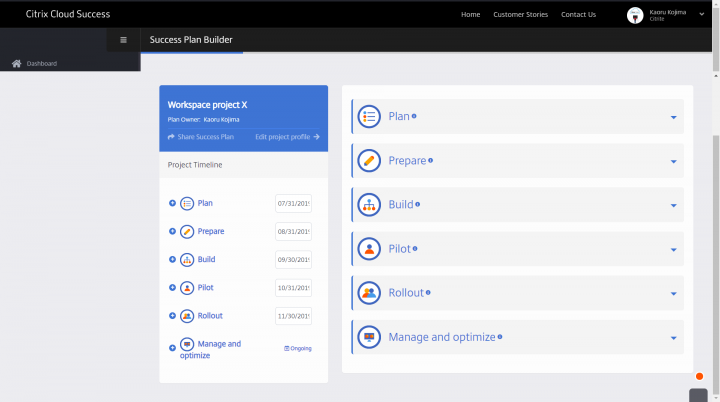Click plus icon beside Manage and optimize
This screenshot has width=720, height=402.
(x=172, y=348)
